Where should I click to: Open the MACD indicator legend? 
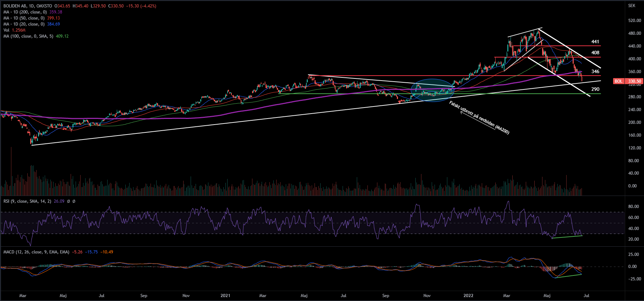(x=36, y=252)
